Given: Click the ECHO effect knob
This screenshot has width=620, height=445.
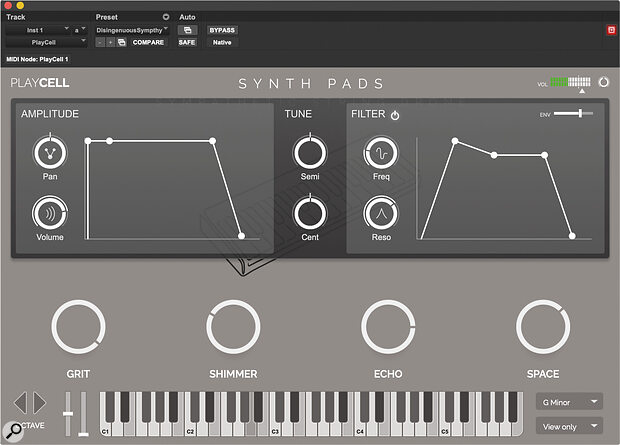Looking at the screenshot, I should (x=388, y=327).
